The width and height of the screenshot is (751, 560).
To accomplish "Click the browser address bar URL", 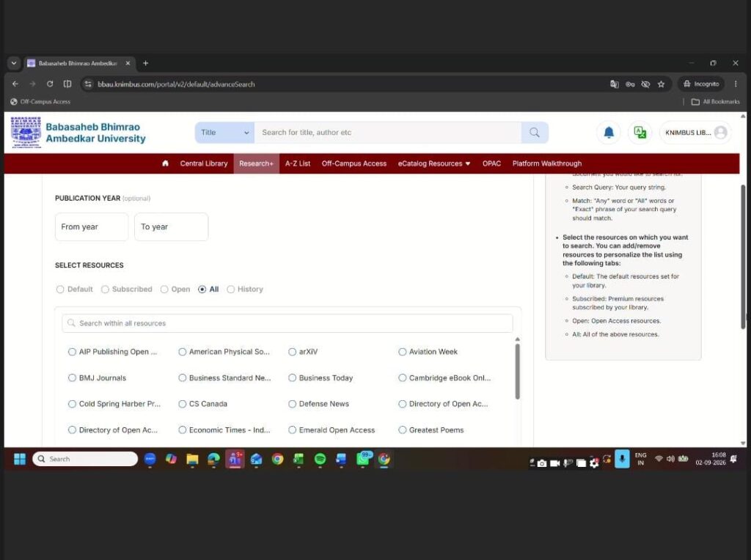I will [176, 84].
